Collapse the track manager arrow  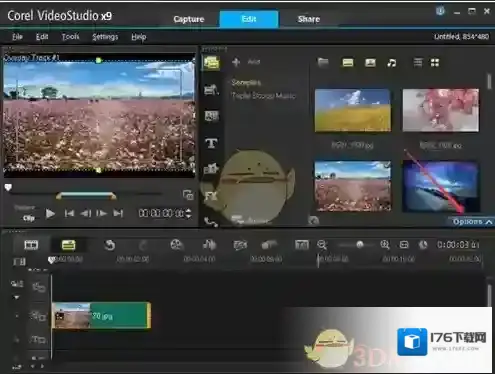(x=16, y=297)
